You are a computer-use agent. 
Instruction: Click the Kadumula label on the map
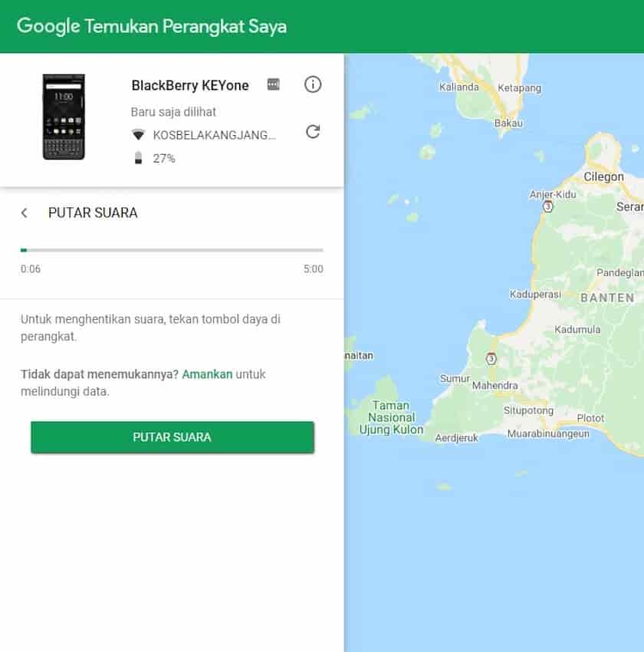click(x=577, y=329)
